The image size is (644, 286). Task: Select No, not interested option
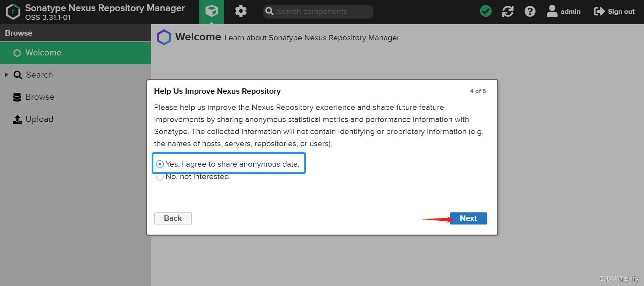(160, 177)
